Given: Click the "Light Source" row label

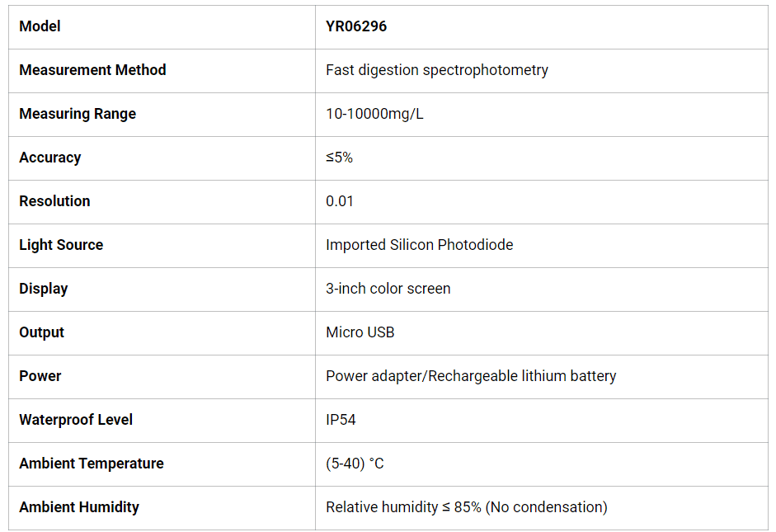Looking at the screenshot, I should point(61,245).
